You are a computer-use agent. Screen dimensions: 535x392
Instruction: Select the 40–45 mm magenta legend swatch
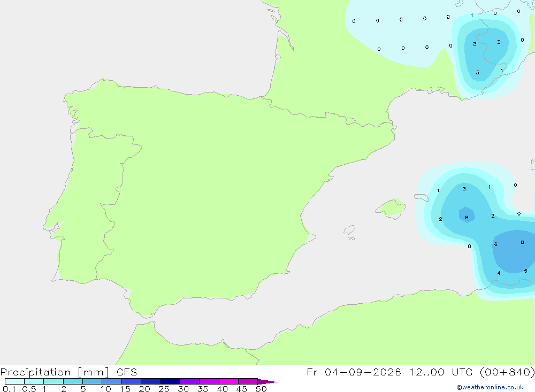[x=228, y=381]
